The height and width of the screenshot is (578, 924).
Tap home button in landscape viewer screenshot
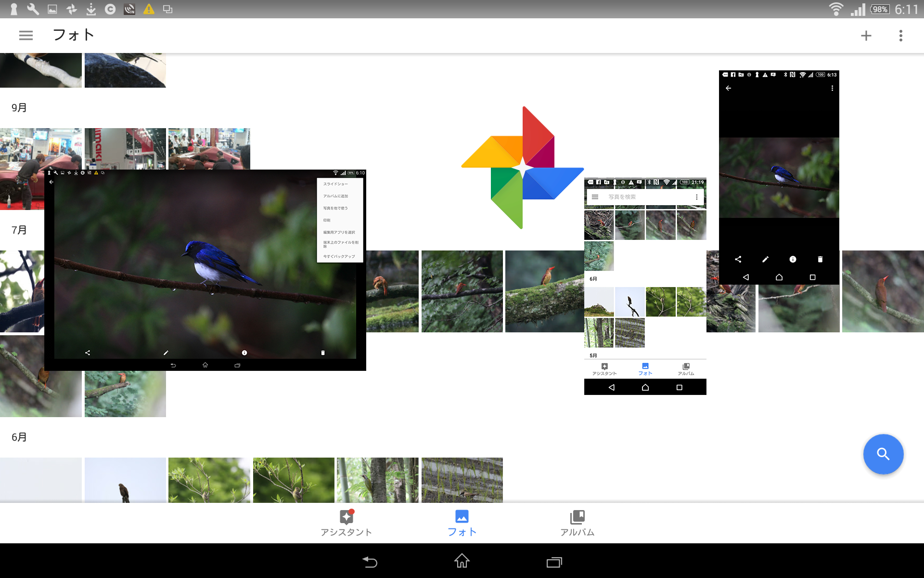click(x=205, y=365)
